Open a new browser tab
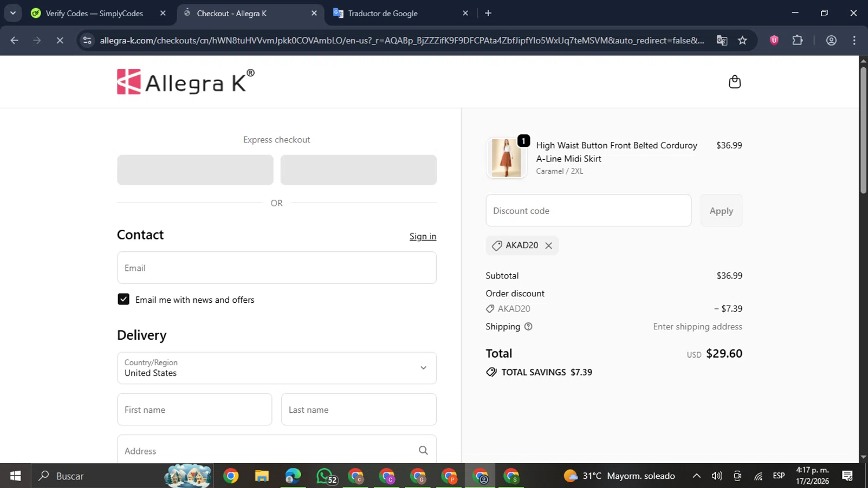Screen dimensions: 868x488 [x=488, y=13]
